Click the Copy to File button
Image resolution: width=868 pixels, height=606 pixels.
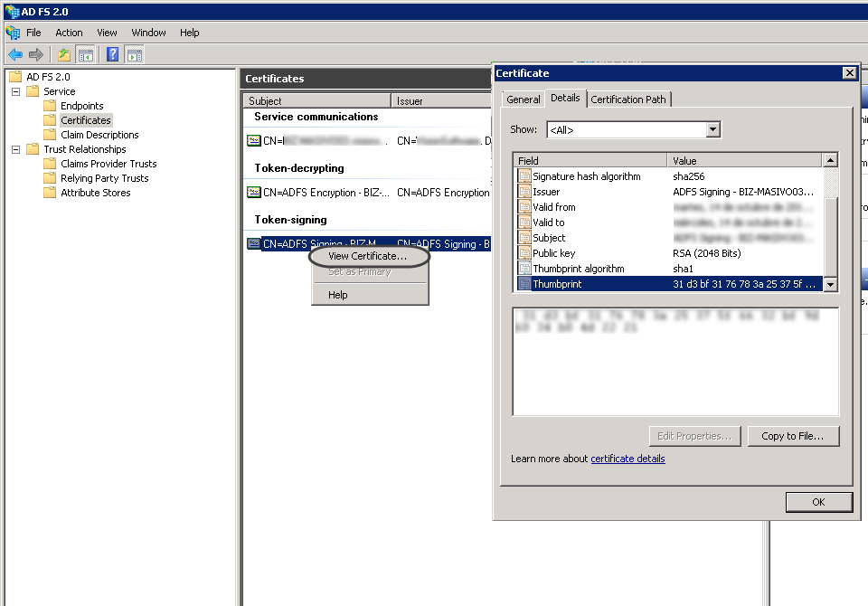793,436
